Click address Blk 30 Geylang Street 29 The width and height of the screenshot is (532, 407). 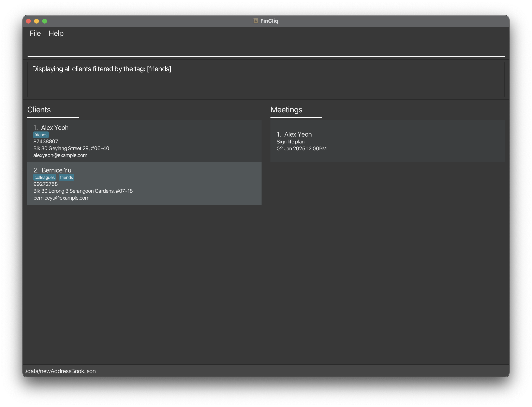tap(71, 148)
